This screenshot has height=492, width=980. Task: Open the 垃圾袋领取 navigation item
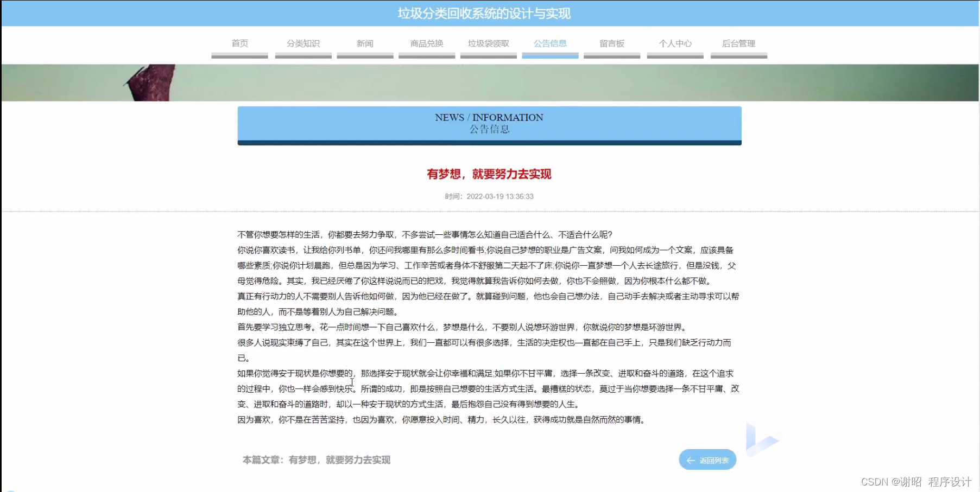click(x=488, y=44)
